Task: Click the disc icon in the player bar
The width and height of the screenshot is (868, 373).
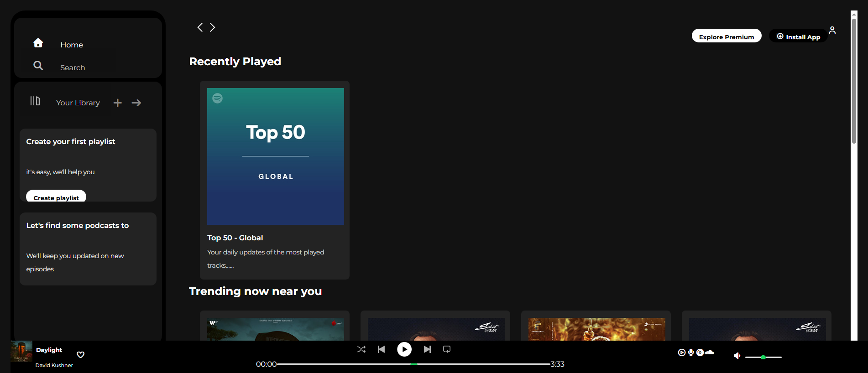Action: click(x=700, y=352)
